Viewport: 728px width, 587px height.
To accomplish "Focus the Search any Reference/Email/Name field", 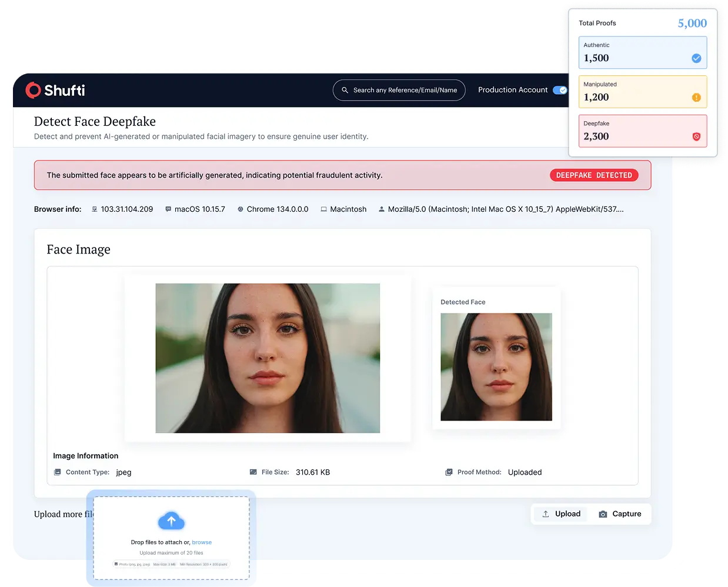I will (x=405, y=90).
